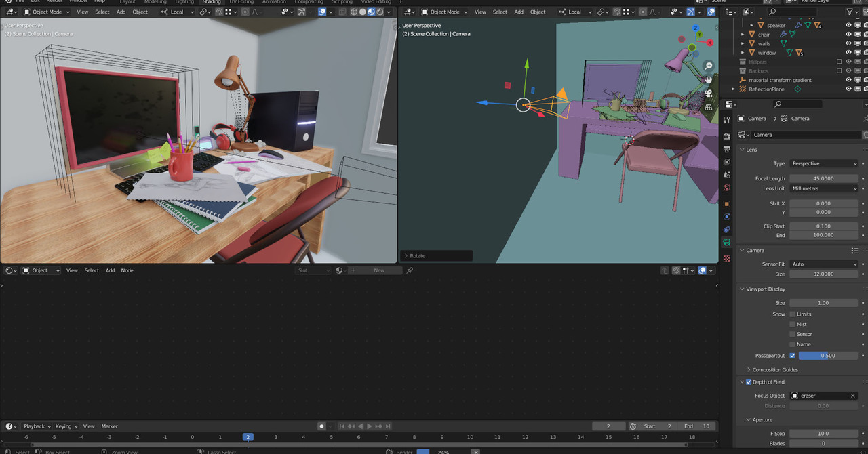Image resolution: width=868 pixels, height=454 pixels.
Task: Open the lens Type Perspective dropdown
Action: click(x=824, y=163)
